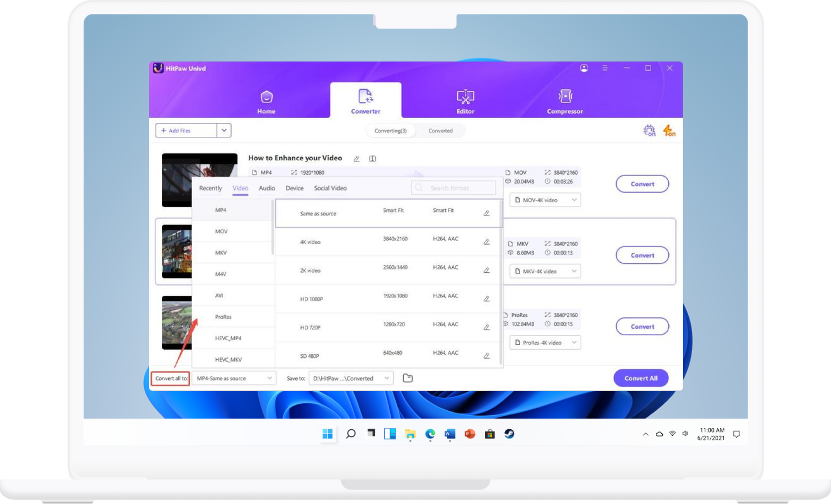Click the info icon beside video title
831x504 pixels.
click(372, 159)
